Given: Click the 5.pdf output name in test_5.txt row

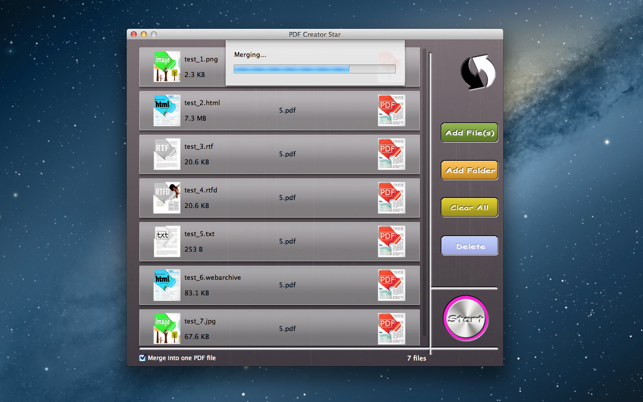Looking at the screenshot, I should tap(287, 241).
